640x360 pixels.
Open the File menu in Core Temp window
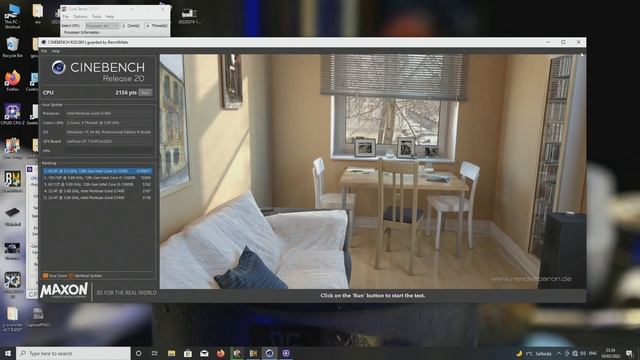coord(66,17)
